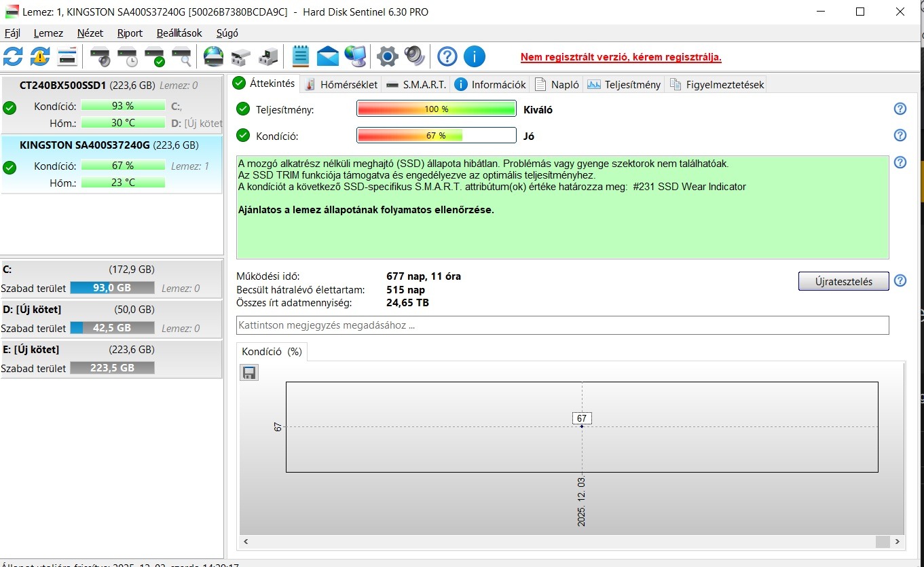
Task: Click the 30 °C temperature bar
Action: point(123,123)
